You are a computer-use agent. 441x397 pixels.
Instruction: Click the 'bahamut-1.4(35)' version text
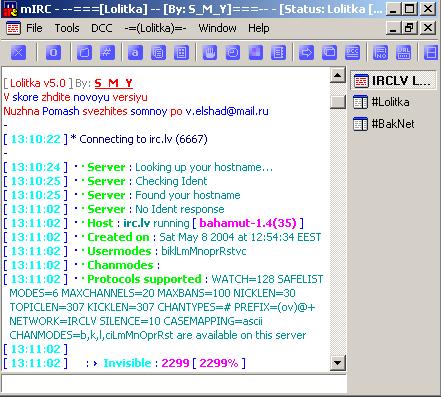[x=248, y=223]
